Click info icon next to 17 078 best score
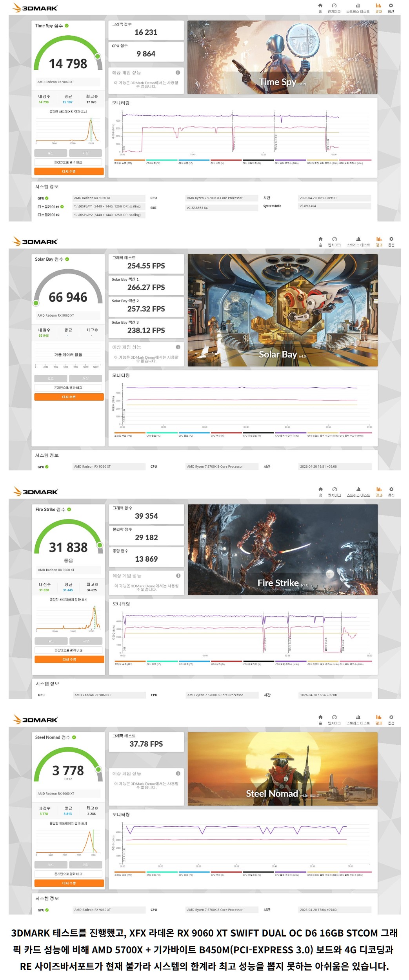Image resolution: width=409 pixels, height=980 pixels. pos(96,96)
